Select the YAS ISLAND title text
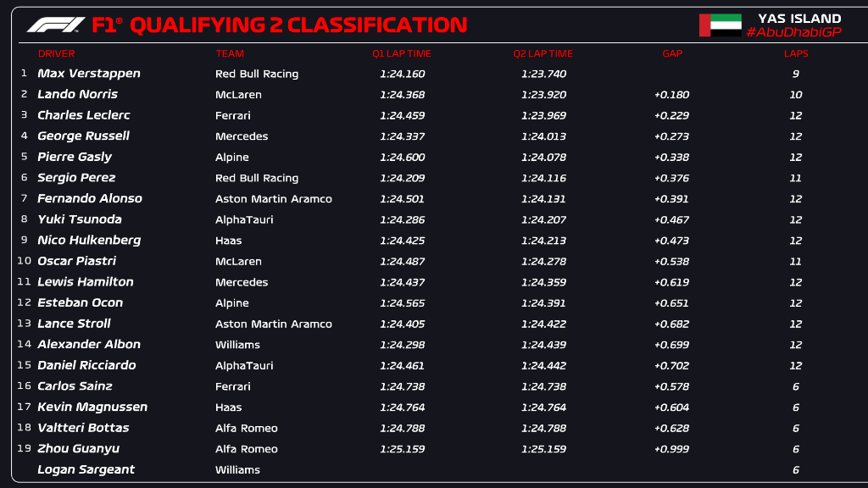This screenshot has width=868, height=488. (799, 19)
